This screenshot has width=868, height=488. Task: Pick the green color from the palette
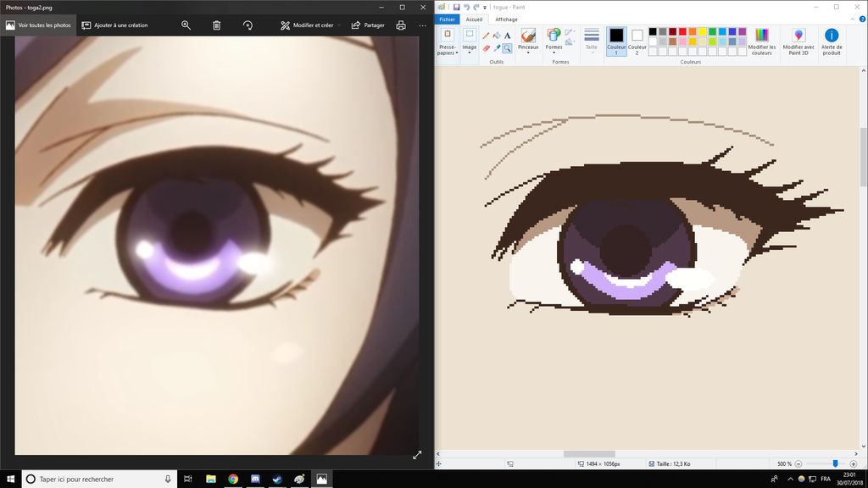pos(712,31)
